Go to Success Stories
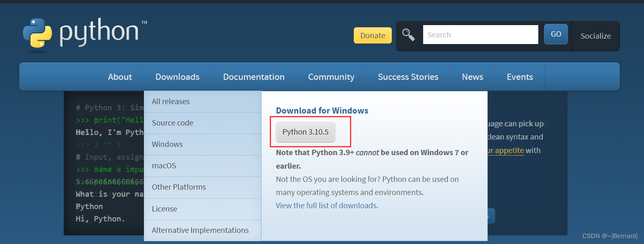 [408, 77]
